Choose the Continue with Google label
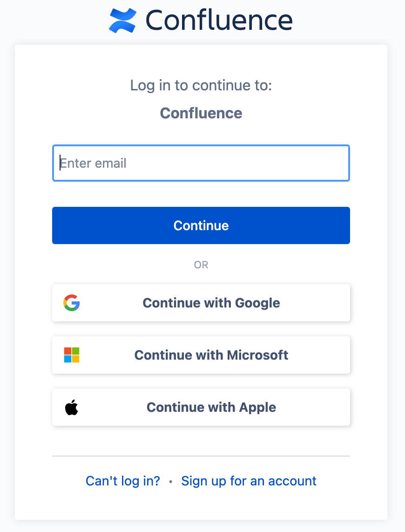The height and width of the screenshot is (532, 405). [x=211, y=303]
